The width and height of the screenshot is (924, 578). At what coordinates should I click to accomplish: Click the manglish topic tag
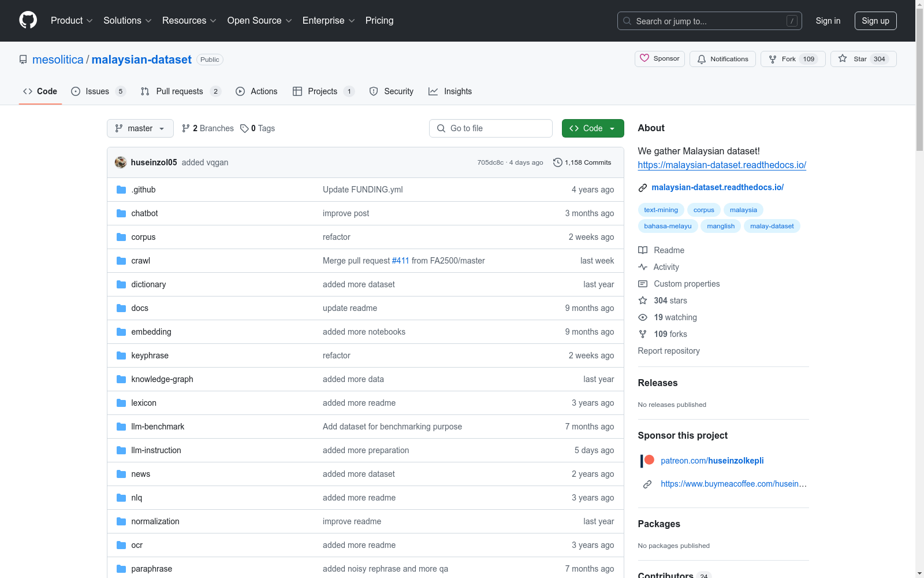[721, 226]
